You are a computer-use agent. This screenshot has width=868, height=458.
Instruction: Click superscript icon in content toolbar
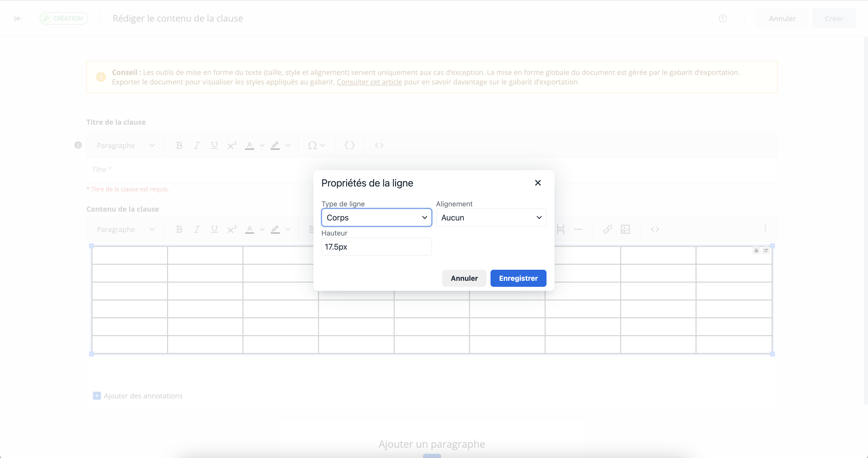pos(232,229)
